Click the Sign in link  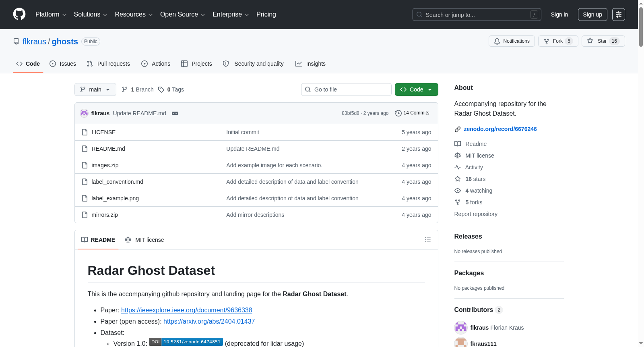point(559,15)
